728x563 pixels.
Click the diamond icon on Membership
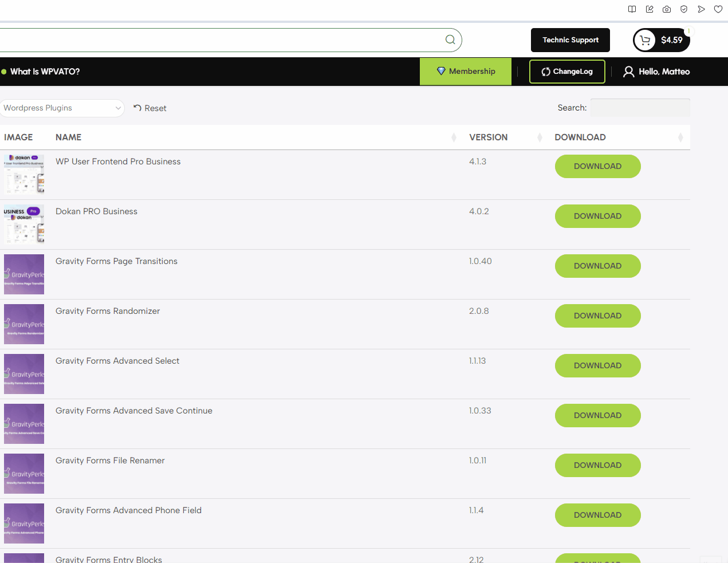click(x=441, y=71)
